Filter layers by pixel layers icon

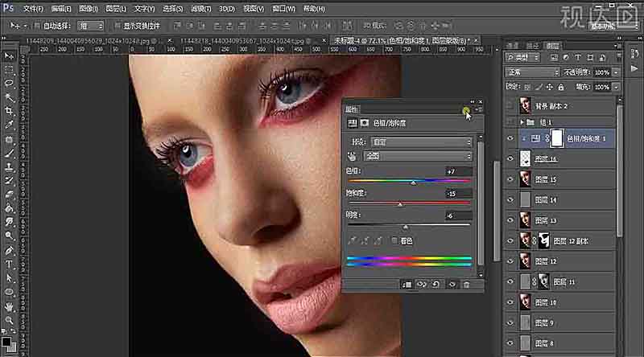(x=554, y=58)
